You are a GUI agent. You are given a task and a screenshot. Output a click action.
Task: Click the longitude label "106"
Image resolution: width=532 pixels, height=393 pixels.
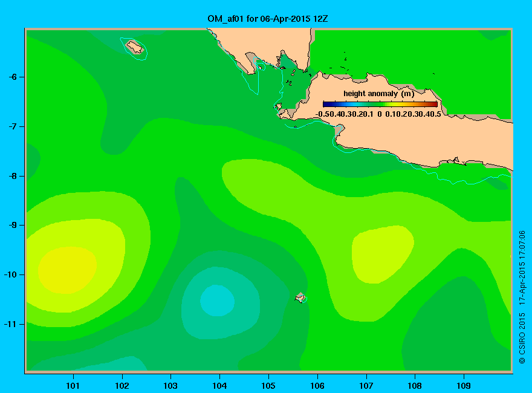[x=317, y=386]
